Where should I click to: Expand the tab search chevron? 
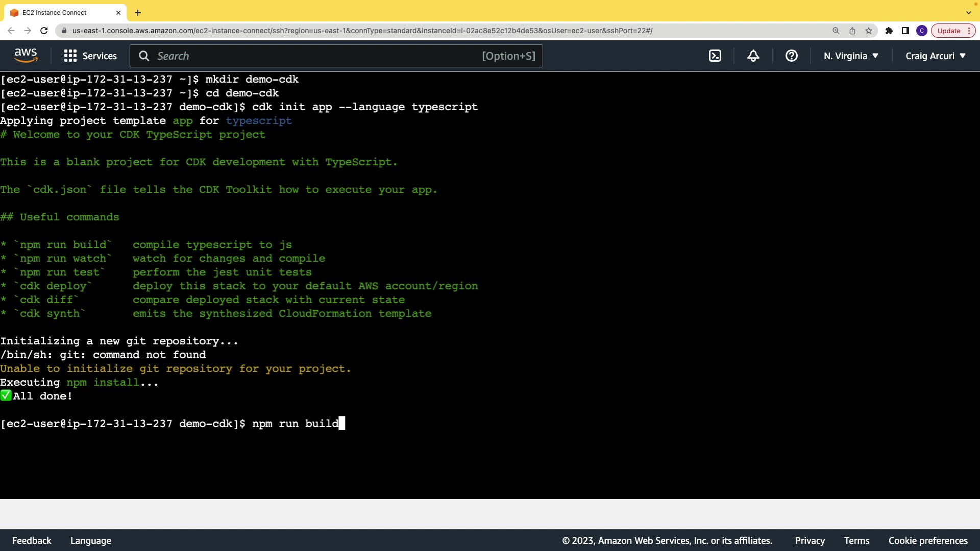pos(968,13)
